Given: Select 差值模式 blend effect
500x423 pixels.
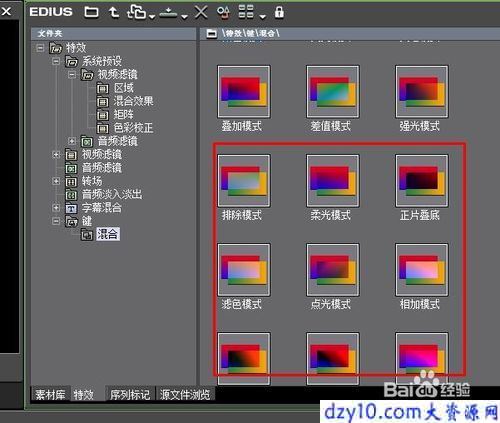Looking at the screenshot, I should point(333,92).
